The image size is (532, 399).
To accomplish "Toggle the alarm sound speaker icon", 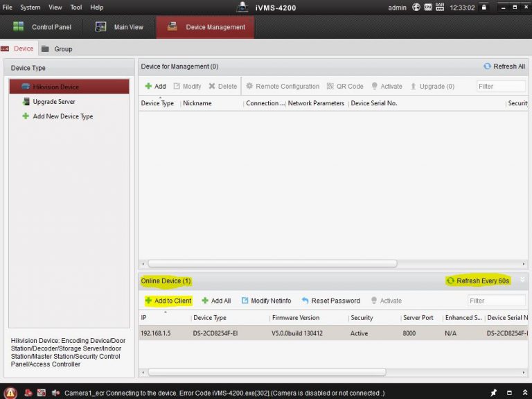I will (55, 393).
